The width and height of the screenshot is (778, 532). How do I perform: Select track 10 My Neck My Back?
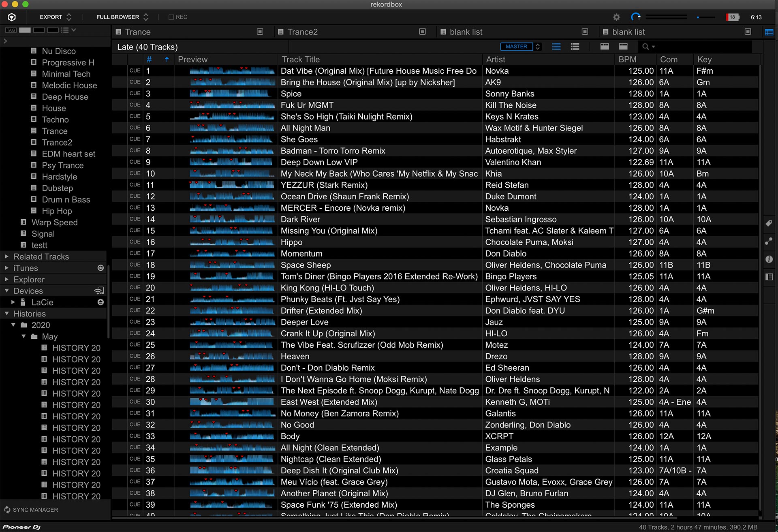tap(378, 173)
